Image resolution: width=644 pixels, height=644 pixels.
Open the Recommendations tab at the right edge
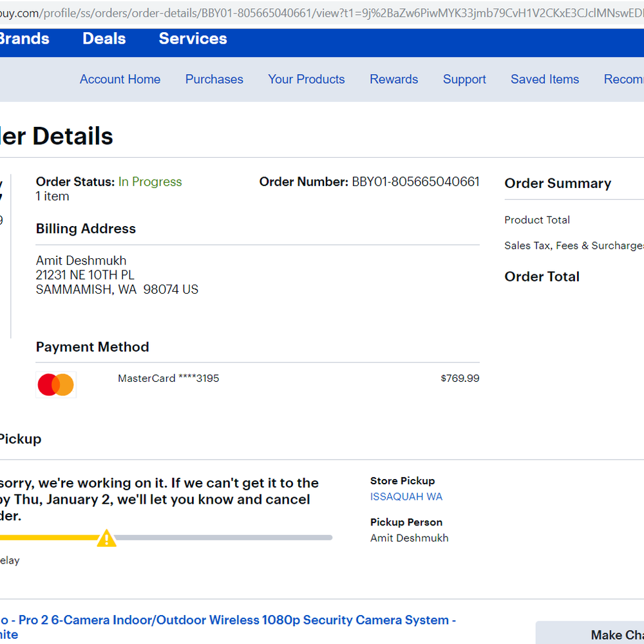623,79
